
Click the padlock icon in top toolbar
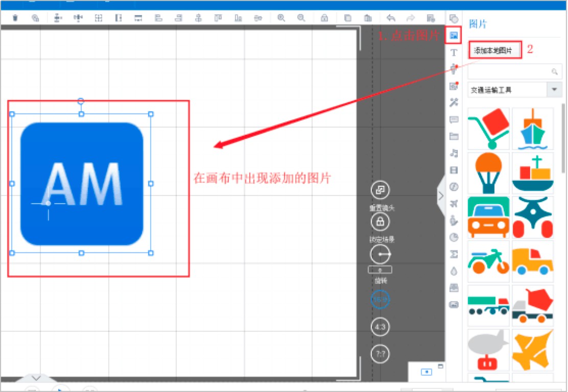tap(324, 18)
